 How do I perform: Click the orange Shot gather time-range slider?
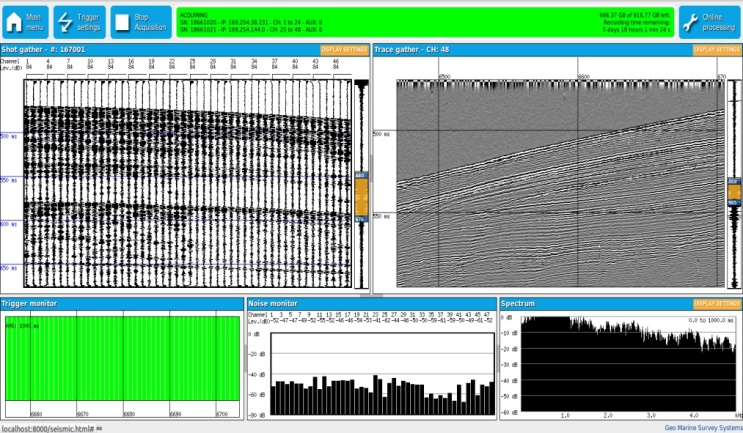pos(361,198)
